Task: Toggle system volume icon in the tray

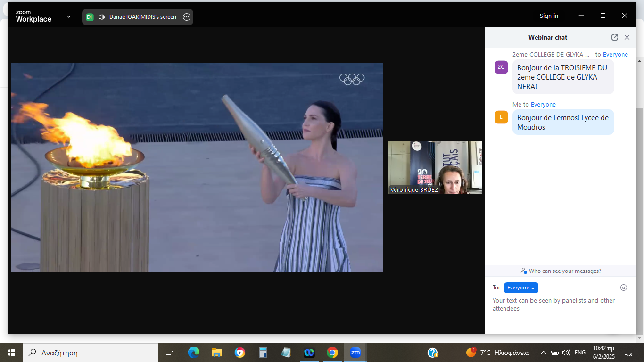Action: pos(566,353)
